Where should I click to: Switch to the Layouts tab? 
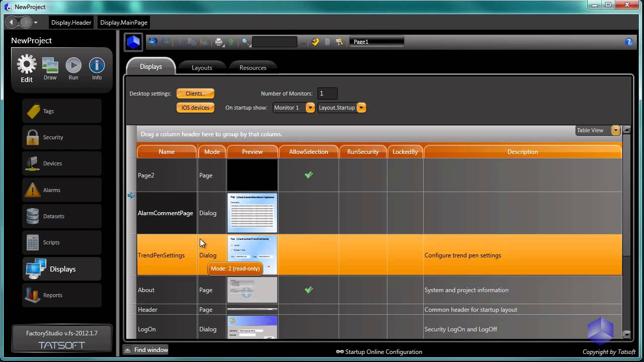(x=202, y=67)
